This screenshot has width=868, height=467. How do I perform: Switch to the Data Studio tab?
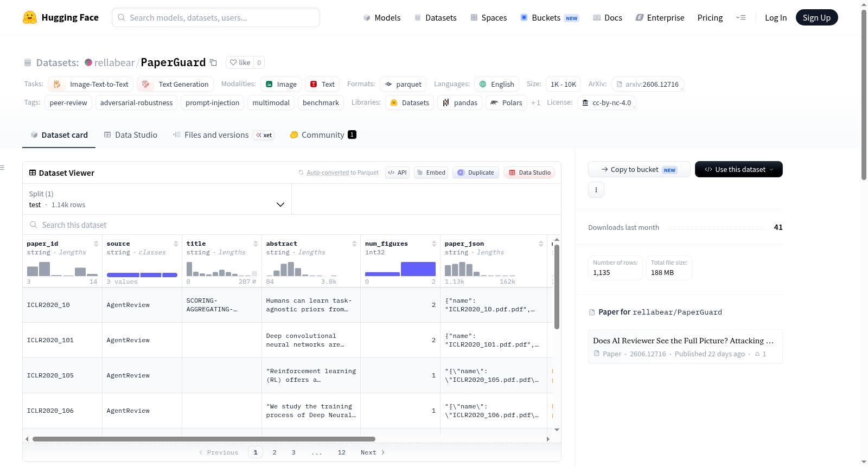131,135
